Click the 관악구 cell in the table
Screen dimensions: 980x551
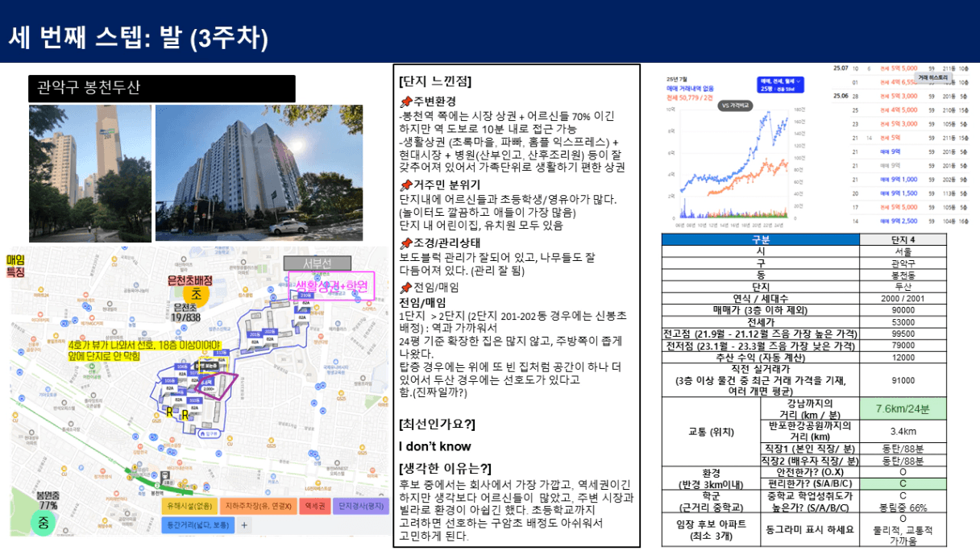point(903,263)
